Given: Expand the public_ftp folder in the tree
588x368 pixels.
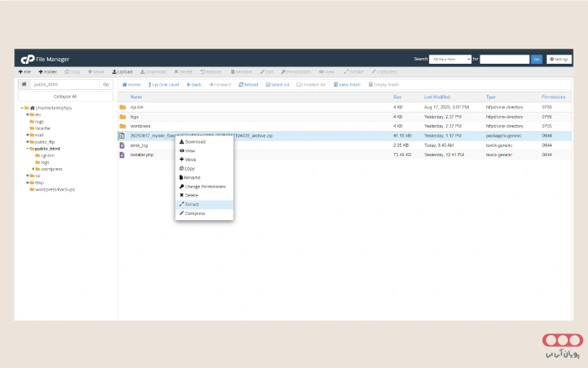Looking at the screenshot, I should (x=28, y=142).
